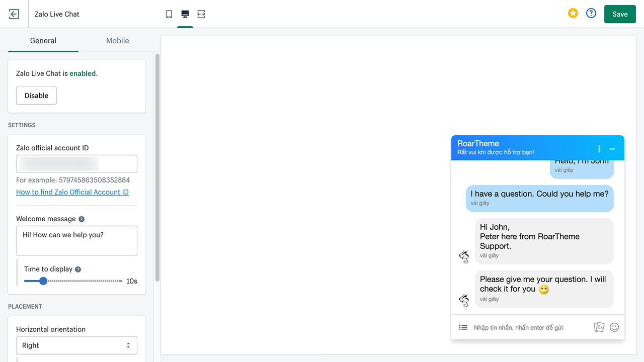The image size is (644, 362).
Task: Open the Time to display tooltip
Action: click(x=77, y=269)
